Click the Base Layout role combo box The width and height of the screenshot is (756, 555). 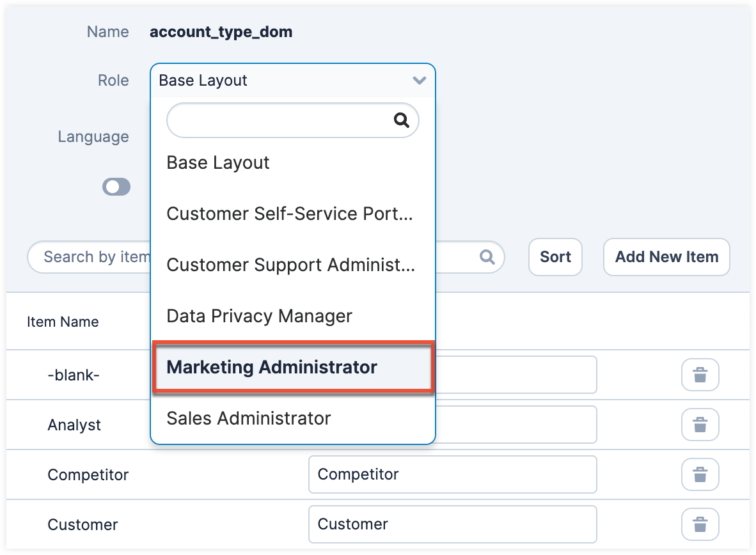(281, 81)
